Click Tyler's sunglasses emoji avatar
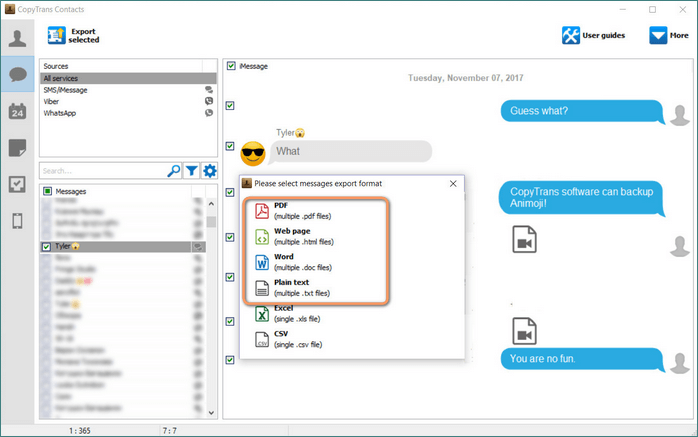The width and height of the screenshot is (698, 437). [253, 154]
